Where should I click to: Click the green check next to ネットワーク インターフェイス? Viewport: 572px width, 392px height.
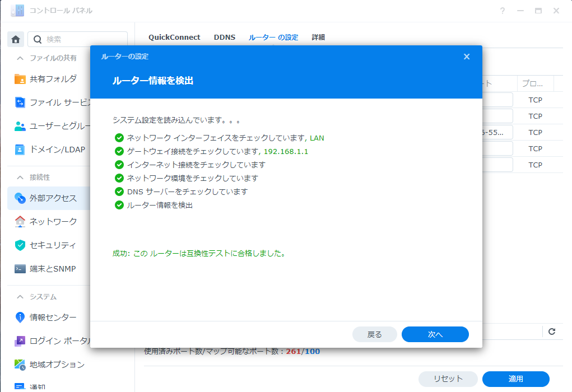(119, 138)
